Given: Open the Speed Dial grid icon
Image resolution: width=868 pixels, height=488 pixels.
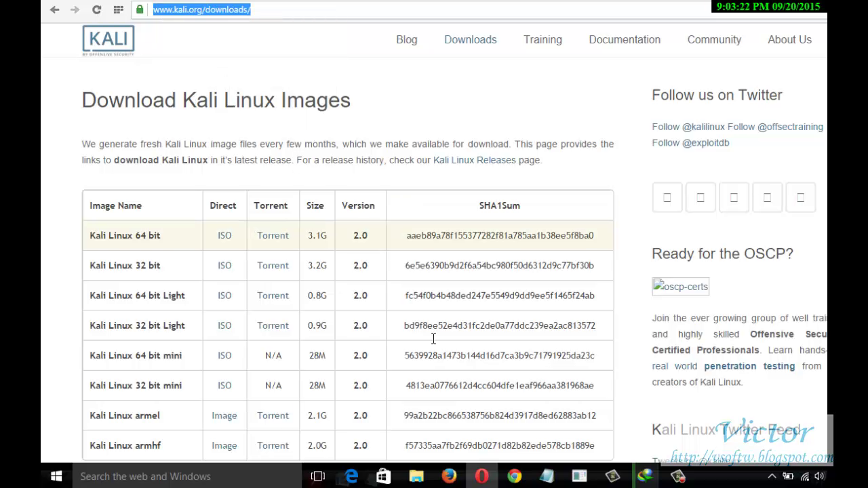Looking at the screenshot, I should pyautogui.click(x=119, y=9).
